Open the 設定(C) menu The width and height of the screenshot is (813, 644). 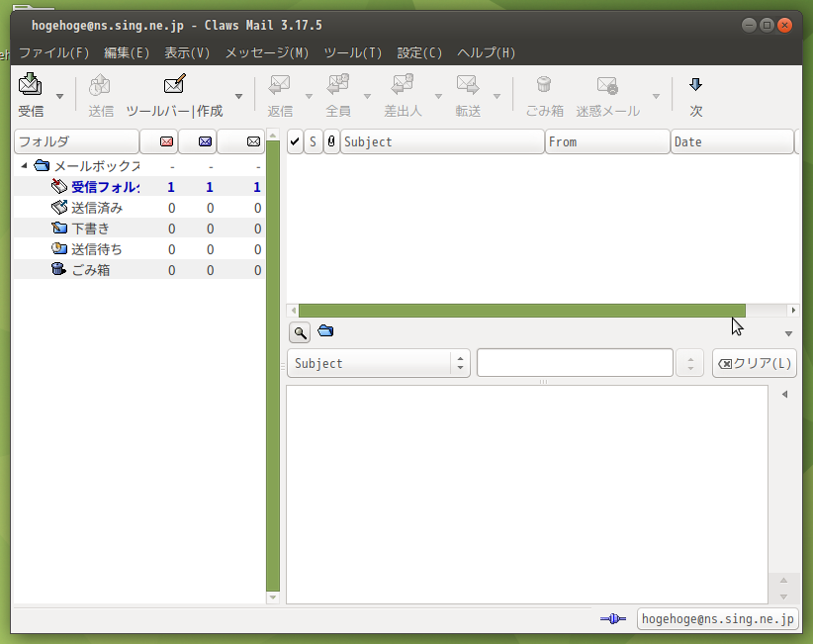pyautogui.click(x=419, y=52)
